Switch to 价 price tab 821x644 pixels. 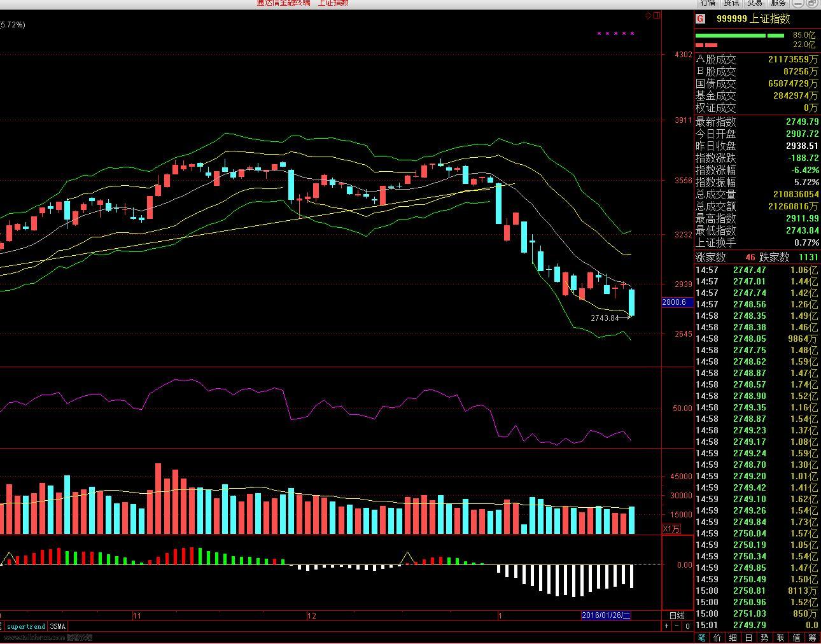(x=717, y=638)
